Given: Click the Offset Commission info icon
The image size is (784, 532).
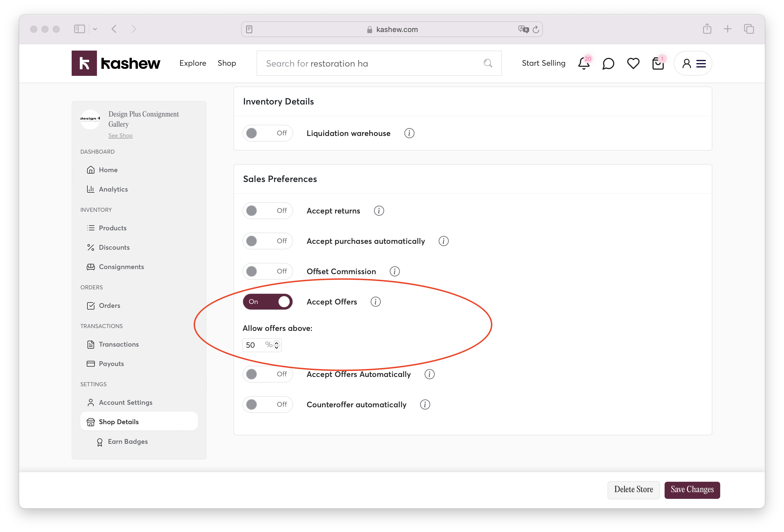Looking at the screenshot, I should click(394, 271).
